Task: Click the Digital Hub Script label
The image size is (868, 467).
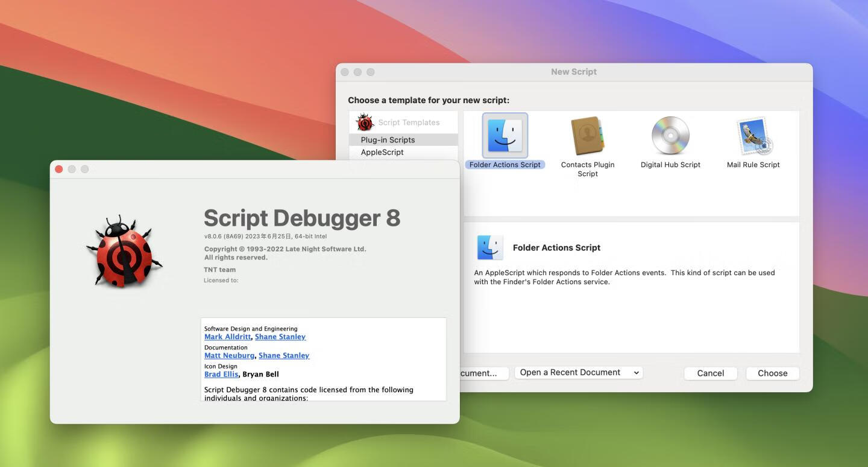Action: pyautogui.click(x=670, y=165)
